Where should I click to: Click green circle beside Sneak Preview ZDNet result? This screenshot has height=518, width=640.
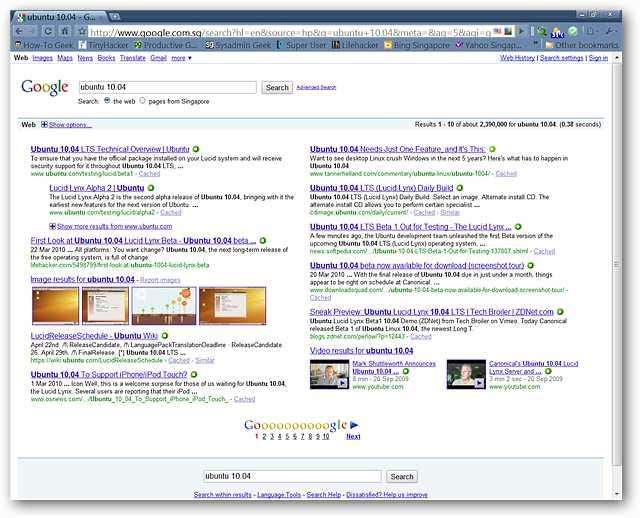(x=560, y=311)
